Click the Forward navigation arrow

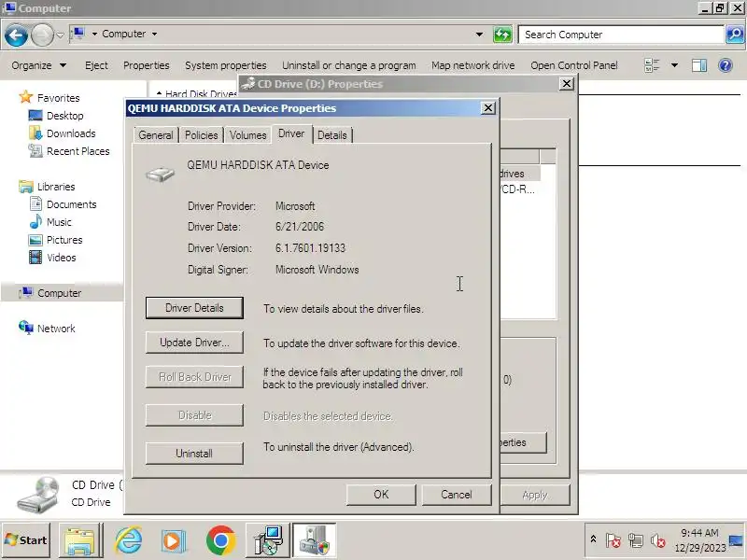(x=42, y=35)
